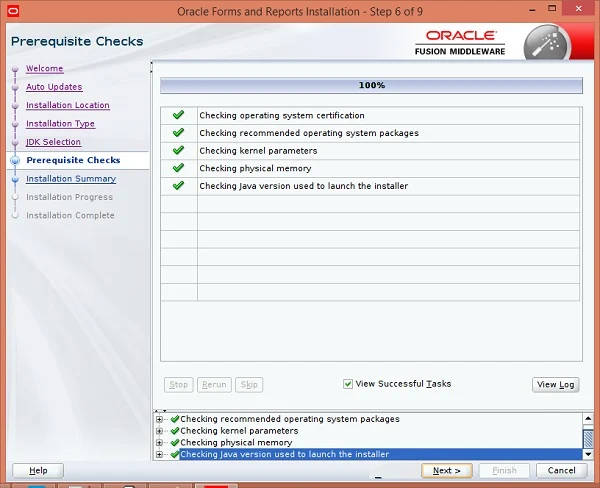Select highlighted 'Checking Java version' tree item
This screenshot has height=488, width=600.
tap(381, 454)
